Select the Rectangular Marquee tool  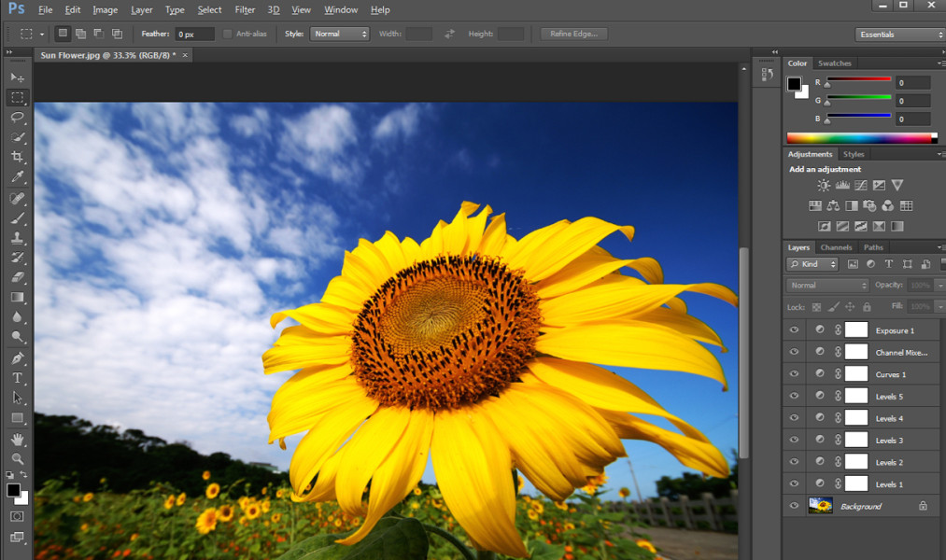click(x=17, y=98)
